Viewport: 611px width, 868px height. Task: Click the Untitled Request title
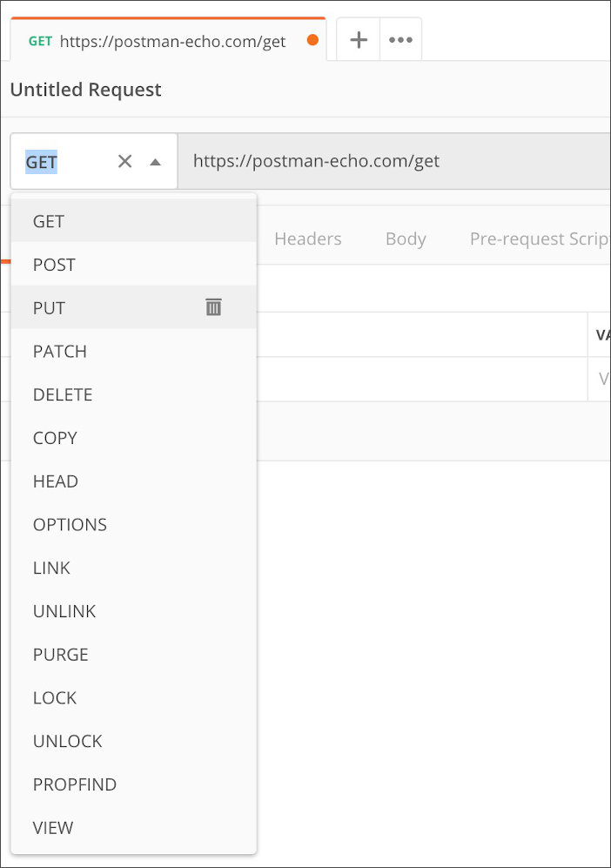pyautogui.click(x=86, y=89)
